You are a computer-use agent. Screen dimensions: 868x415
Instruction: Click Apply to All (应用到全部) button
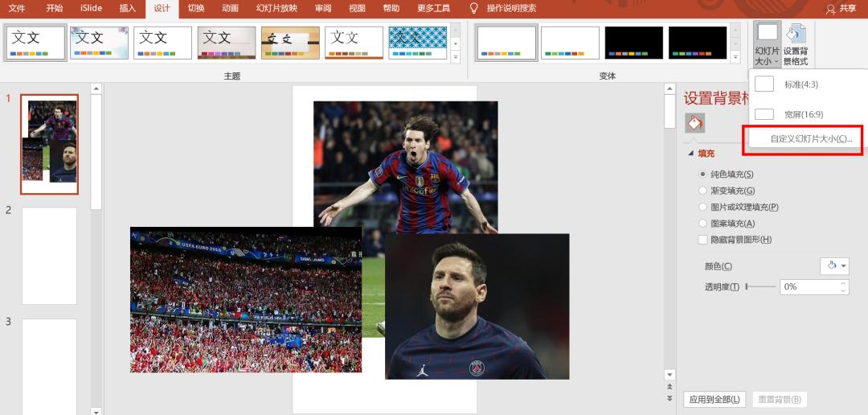click(x=714, y=400)
